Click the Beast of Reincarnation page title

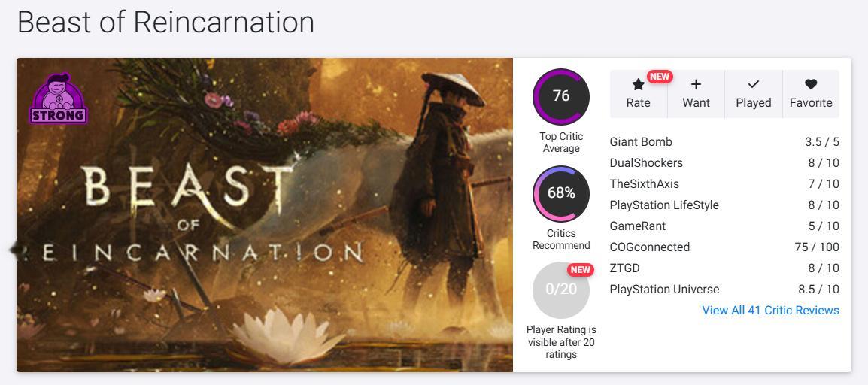[166, 23]
